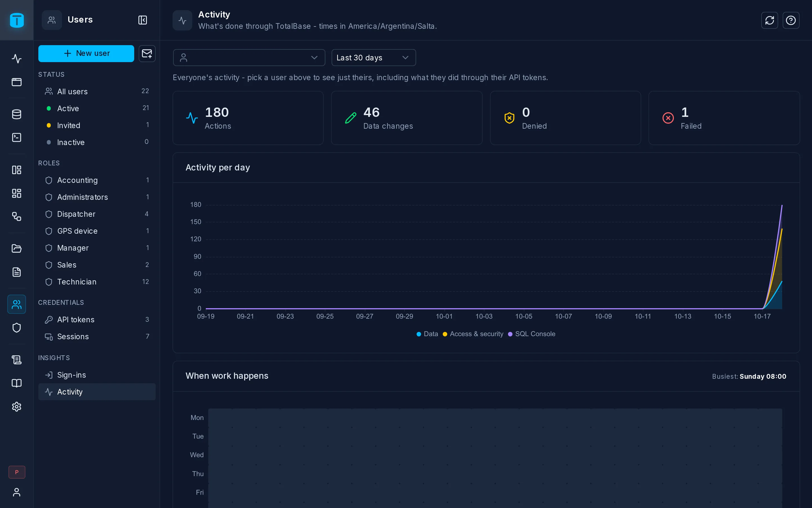812x508 pixels.
Task: Open the folder icon in left rail
Action: pos(16,249)
